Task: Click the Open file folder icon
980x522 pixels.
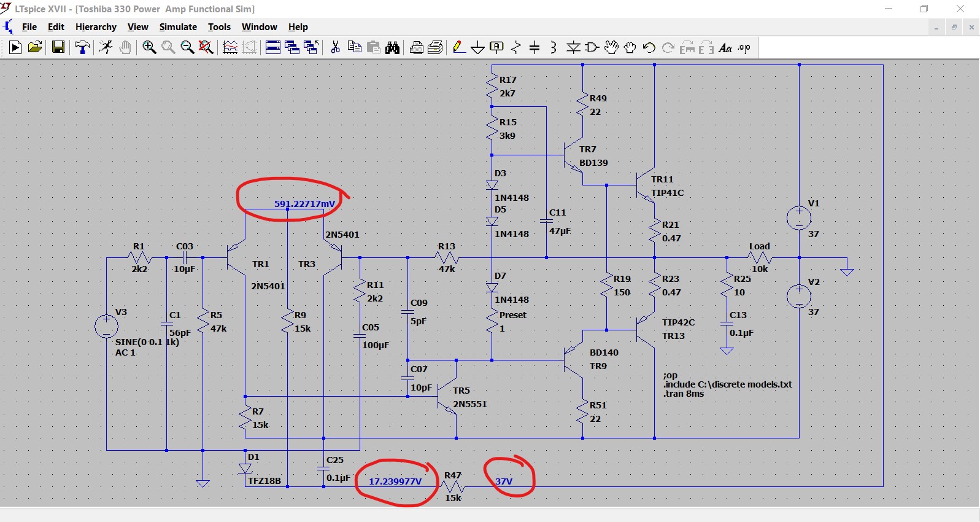Action: click(35, 47)
